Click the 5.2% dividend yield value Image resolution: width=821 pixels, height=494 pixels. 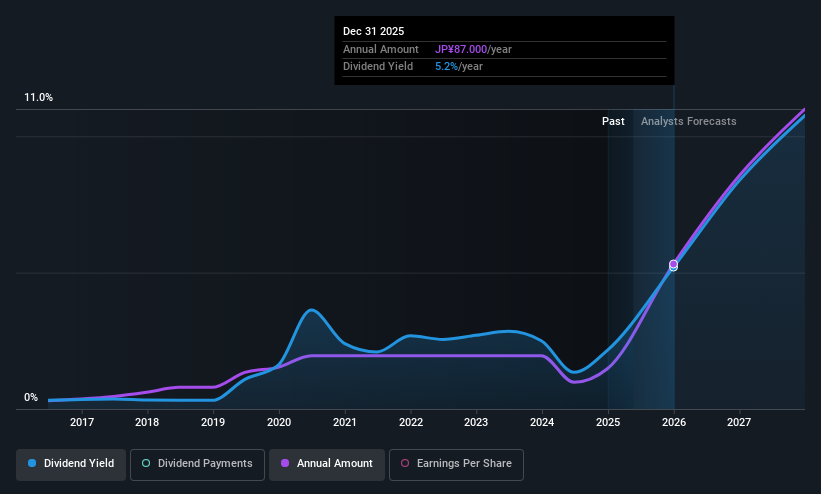(446, 67)
